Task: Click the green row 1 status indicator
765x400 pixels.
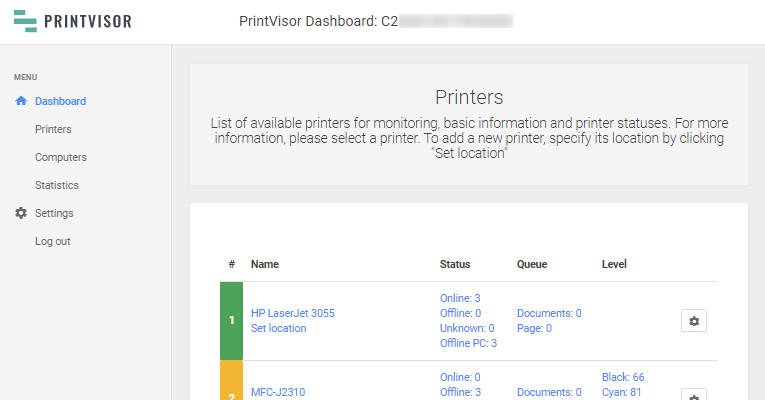Action: 231,320
